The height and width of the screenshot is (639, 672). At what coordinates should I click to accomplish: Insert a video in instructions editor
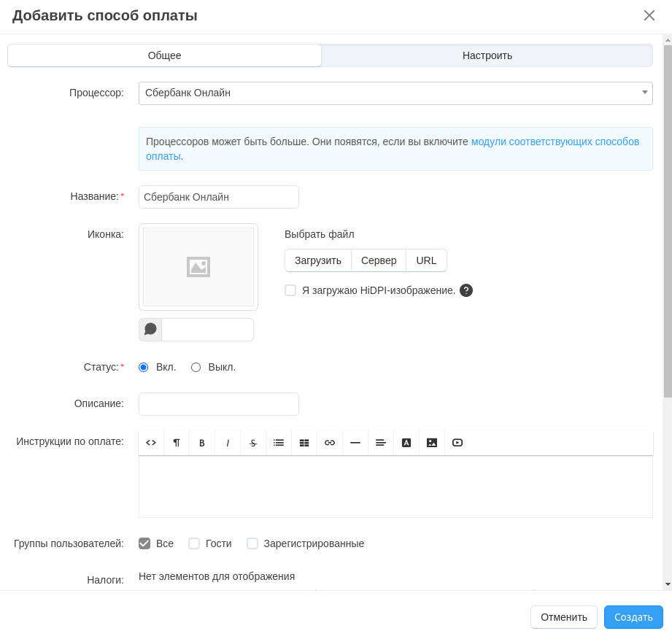[457, 443]
